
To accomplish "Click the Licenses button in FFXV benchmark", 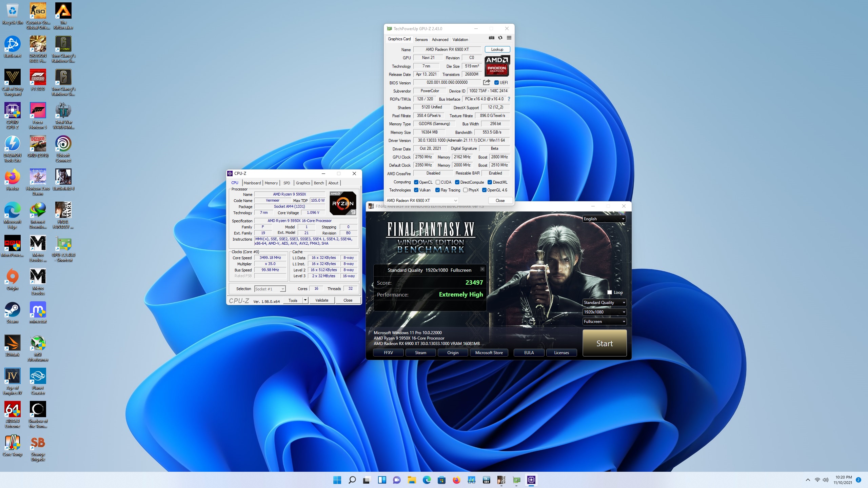I will (561, 353).
